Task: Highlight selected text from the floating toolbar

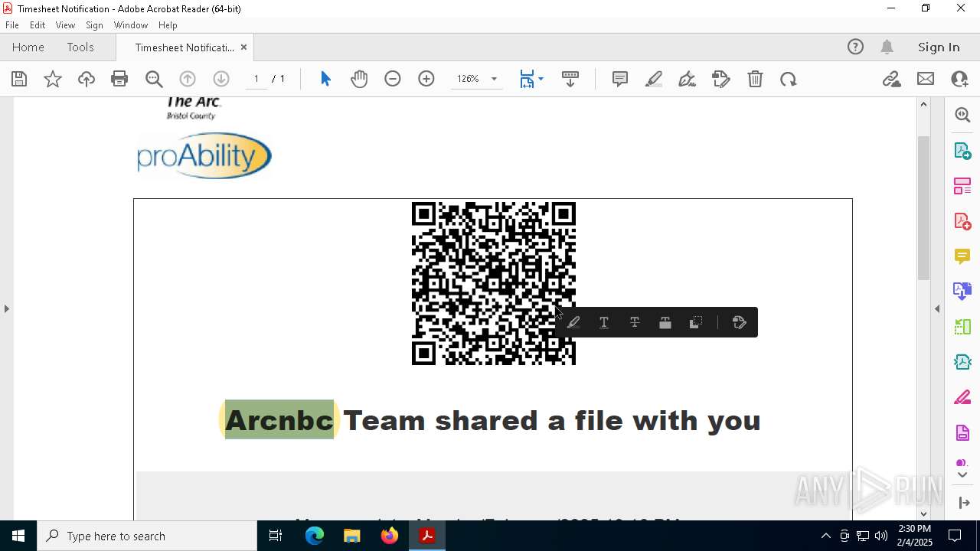Action: [x=573, y=322]
